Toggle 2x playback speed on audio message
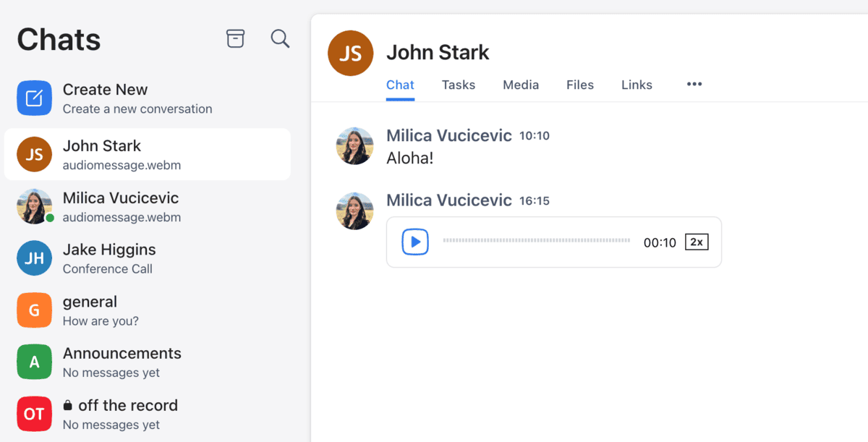The image size is (868, 442). pyautogui.click(x=696, y=242)
